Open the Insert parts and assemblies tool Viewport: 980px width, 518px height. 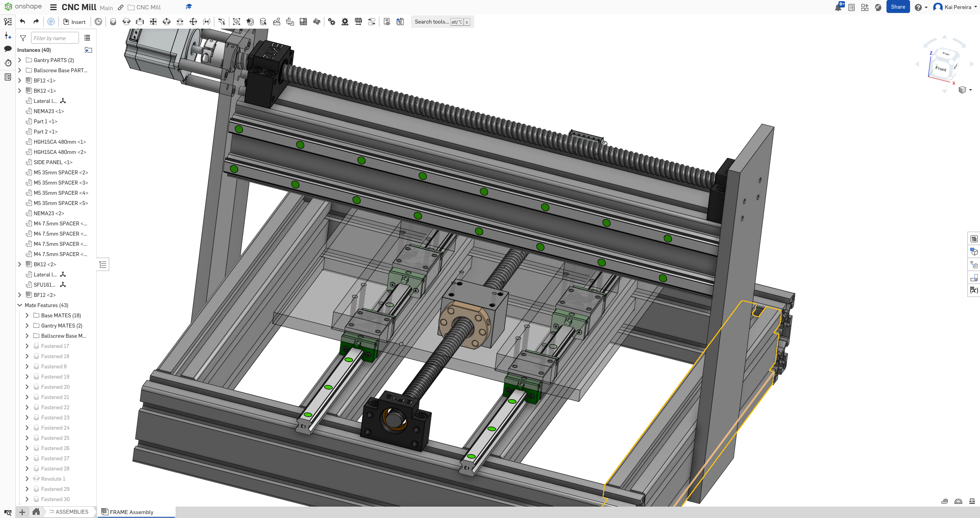74,22
